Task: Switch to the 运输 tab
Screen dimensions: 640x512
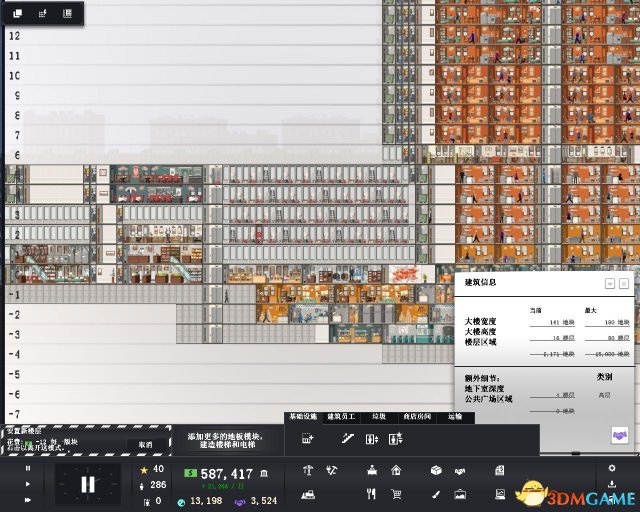Action: (x=455, y=417)
